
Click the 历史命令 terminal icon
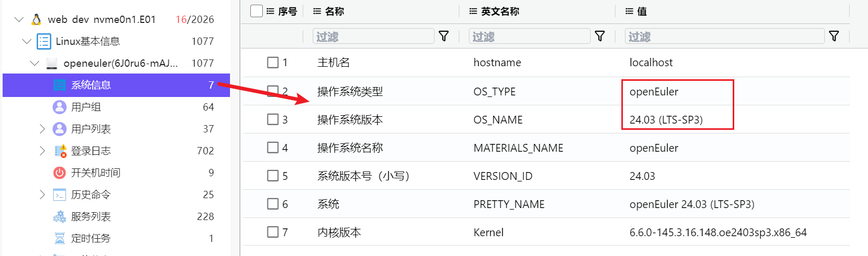[60, 194]
